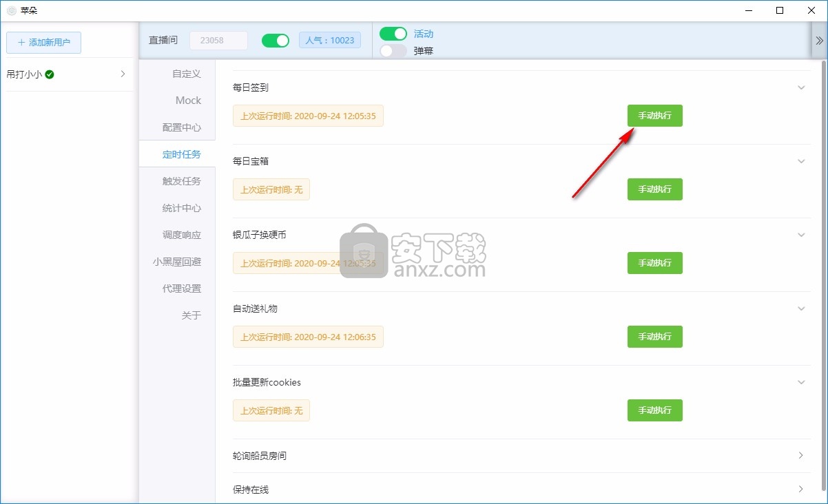Run 每日宝箱 with its 手动执行 button
This screenshot has width=828, height=504.
pos(654,189)
